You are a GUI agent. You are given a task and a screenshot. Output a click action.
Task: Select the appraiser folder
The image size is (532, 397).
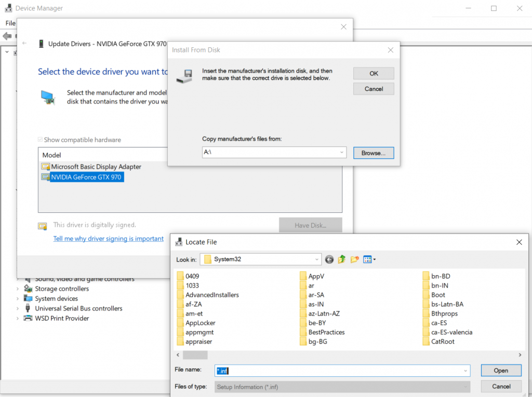pyautogui.click(x=194, y=341)
